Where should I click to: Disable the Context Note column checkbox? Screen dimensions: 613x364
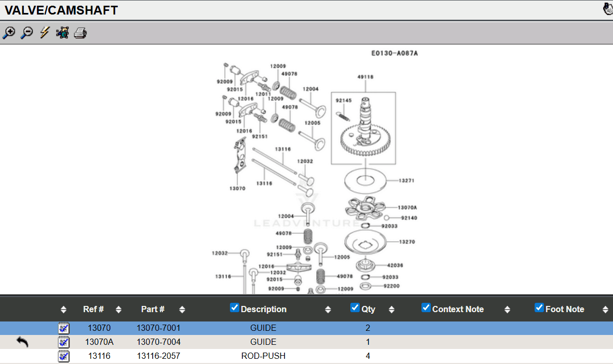point(426,307)
